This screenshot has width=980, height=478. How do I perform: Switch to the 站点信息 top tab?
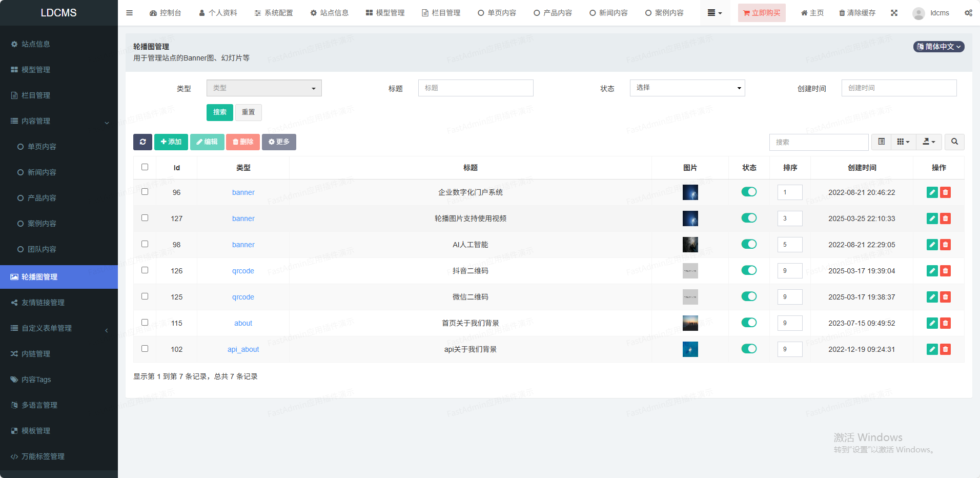(330, 13)
